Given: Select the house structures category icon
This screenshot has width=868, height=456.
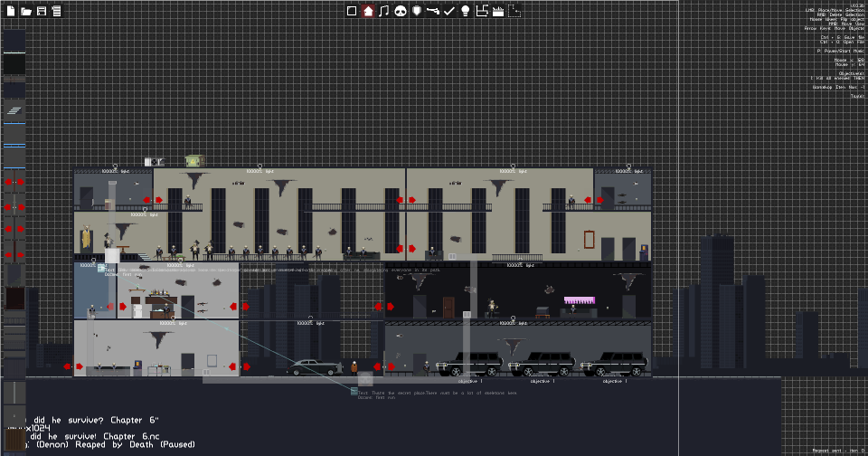Looking at the screenshot, I should tap(368, 11).
